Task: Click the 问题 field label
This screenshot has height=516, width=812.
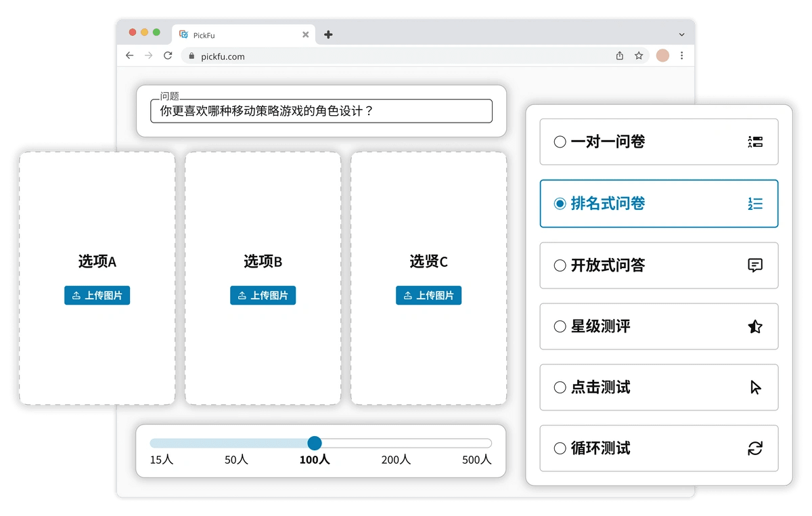Action: [x=169, y=96]
